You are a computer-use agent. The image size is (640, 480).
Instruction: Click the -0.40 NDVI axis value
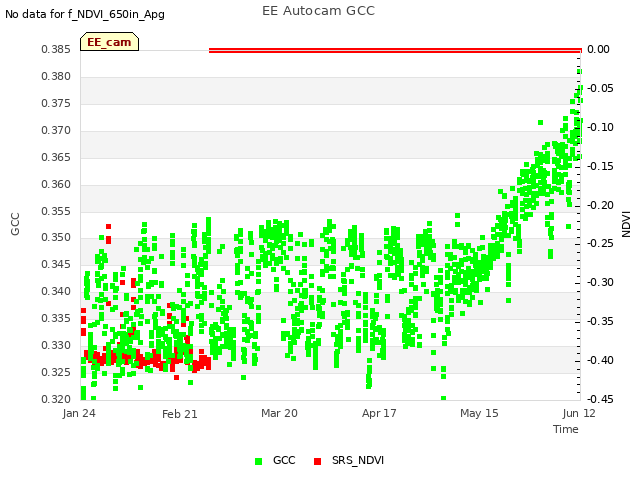pos(600,360)
